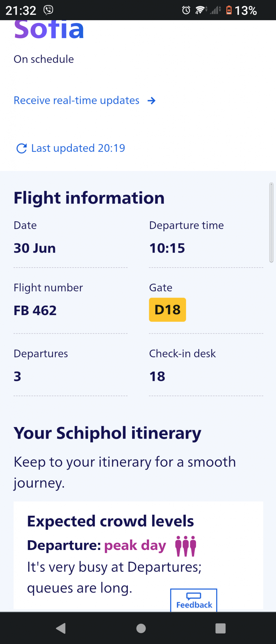276x644 pixels.
Task: Click the page scrollbar on right edge
Action: (x=271, y=222)
